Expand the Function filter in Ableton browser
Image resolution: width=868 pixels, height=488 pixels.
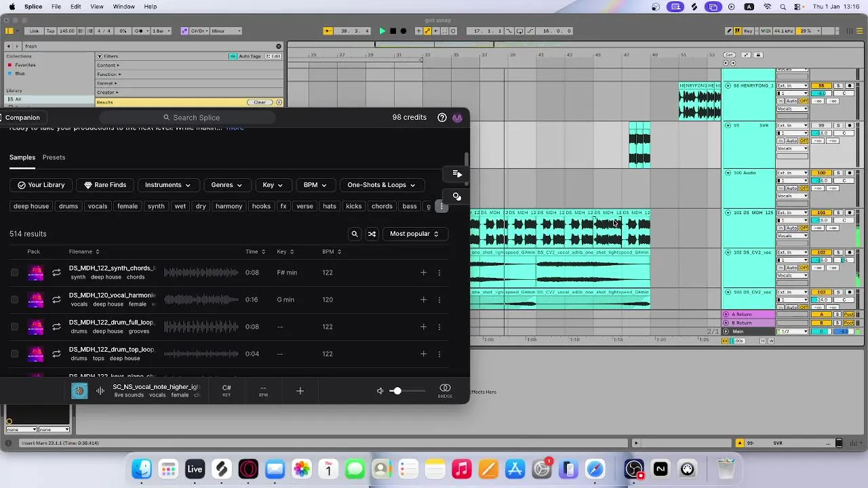tap(109, 74)
